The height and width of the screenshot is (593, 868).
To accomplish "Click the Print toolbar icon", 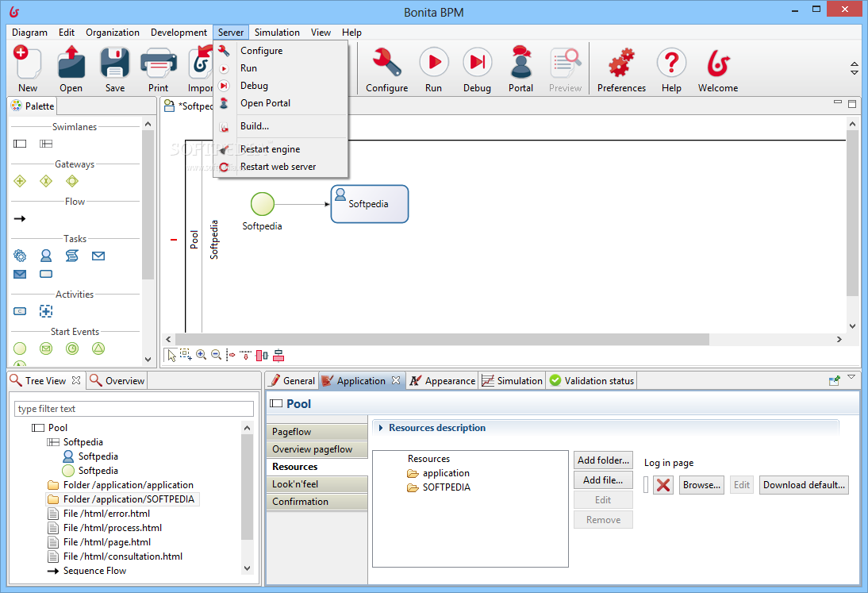I will pos(159,68).
